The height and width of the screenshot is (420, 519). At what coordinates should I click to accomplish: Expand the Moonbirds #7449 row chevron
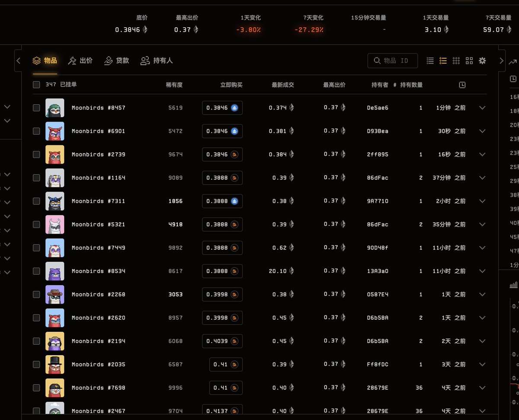coord(482,248)
